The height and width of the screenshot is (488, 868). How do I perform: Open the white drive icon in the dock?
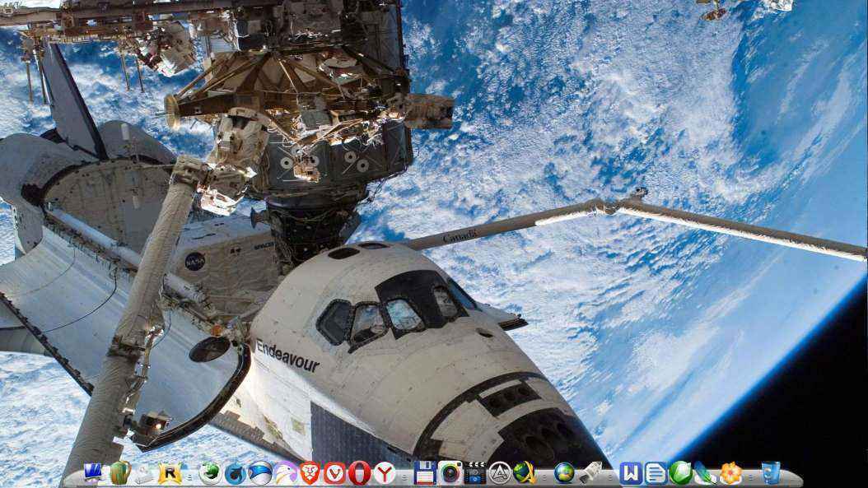coord(144,475)
